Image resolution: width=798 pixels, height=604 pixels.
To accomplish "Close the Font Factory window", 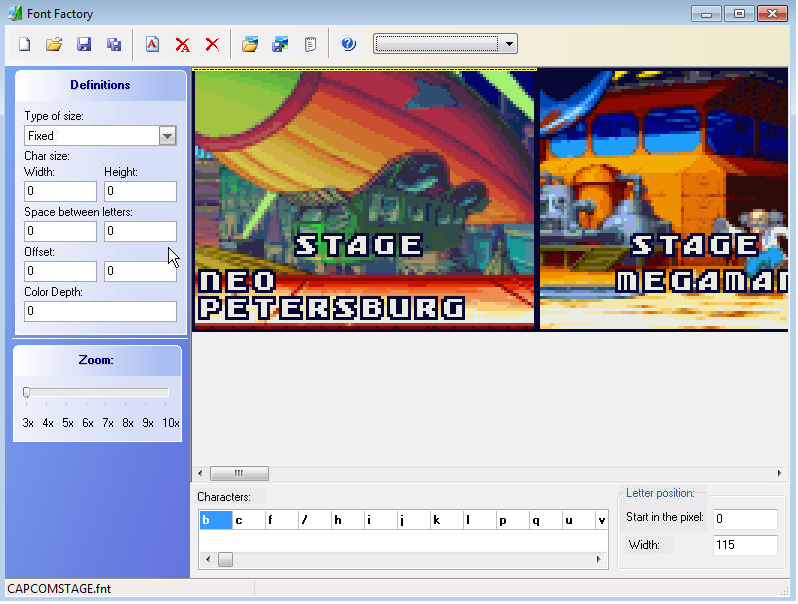I will (772, 14).
